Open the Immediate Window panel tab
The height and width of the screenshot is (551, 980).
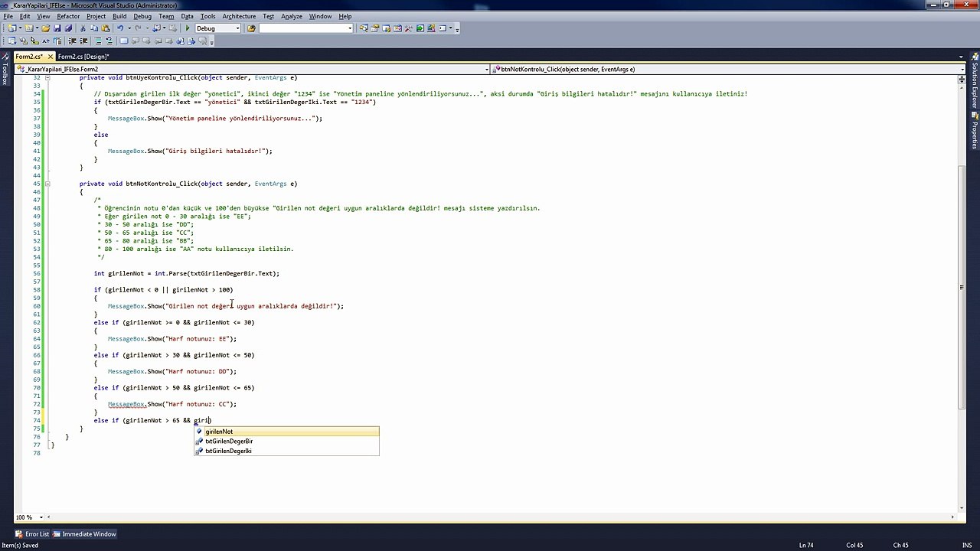pos(85,534)
